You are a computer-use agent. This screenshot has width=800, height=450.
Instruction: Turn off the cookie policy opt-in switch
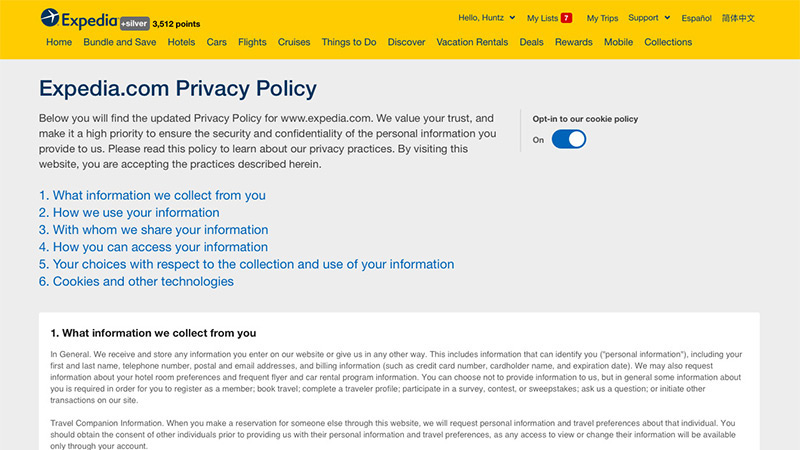tap(569, 139)
